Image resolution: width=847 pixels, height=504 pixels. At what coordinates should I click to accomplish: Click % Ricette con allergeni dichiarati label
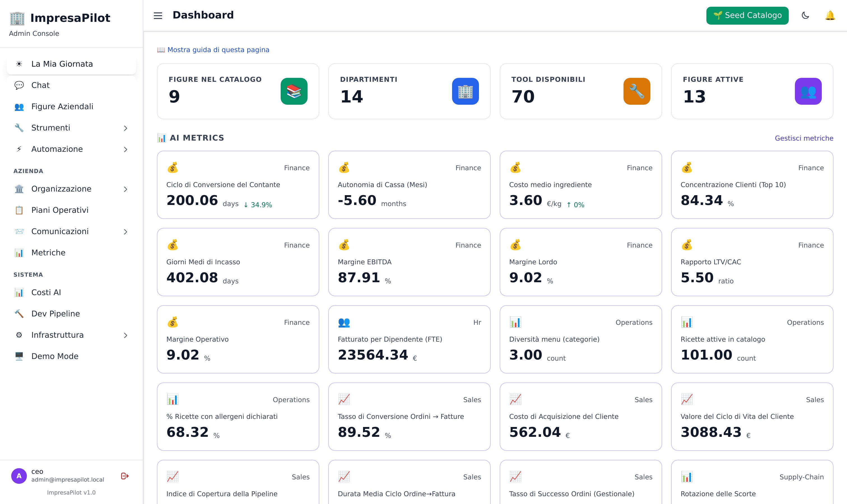222,417
